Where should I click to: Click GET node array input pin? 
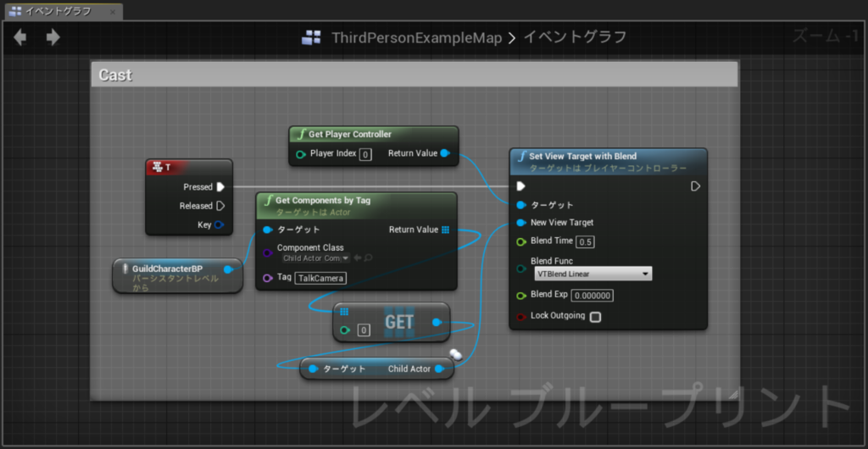coord(344,311)
